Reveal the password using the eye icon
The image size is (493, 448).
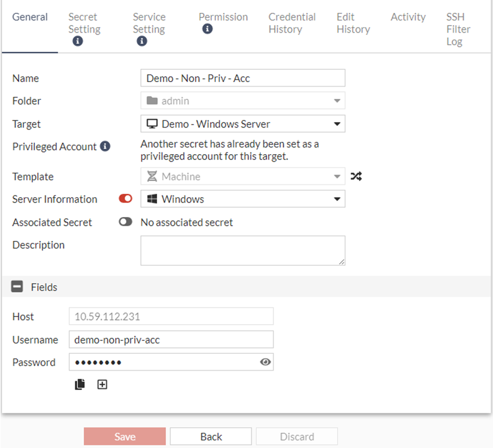[x=265, y=362]
